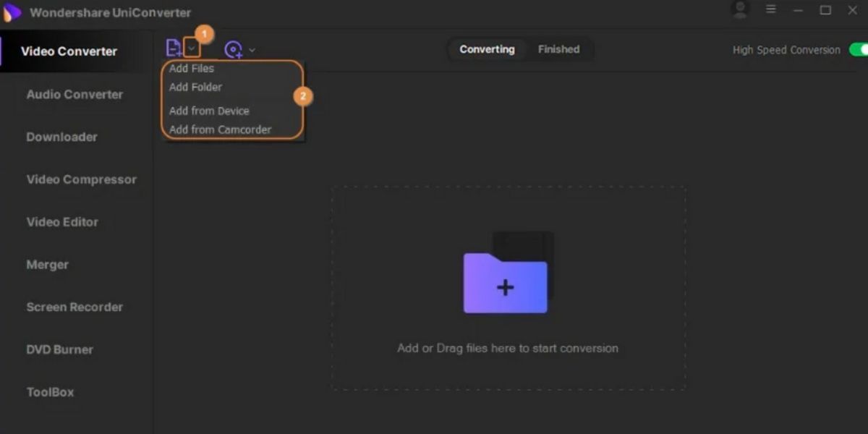
Task: Switch to the Converting tab
Action: click(x=487, y=49)
